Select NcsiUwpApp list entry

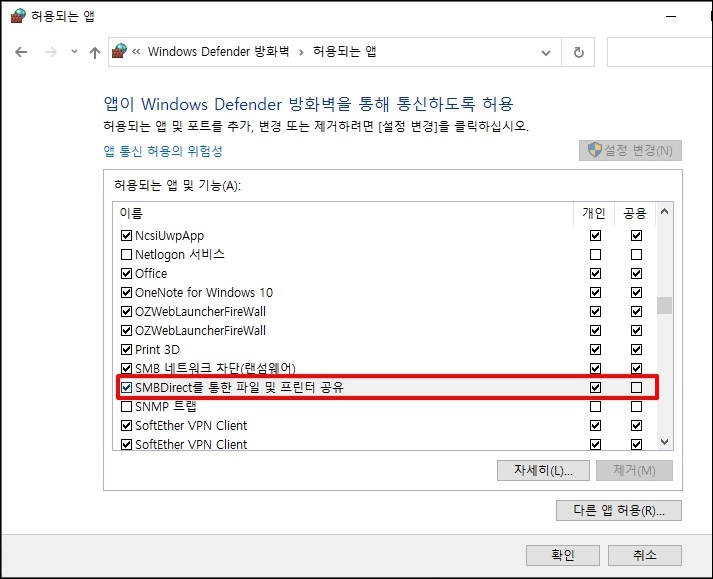pos(169,236)
